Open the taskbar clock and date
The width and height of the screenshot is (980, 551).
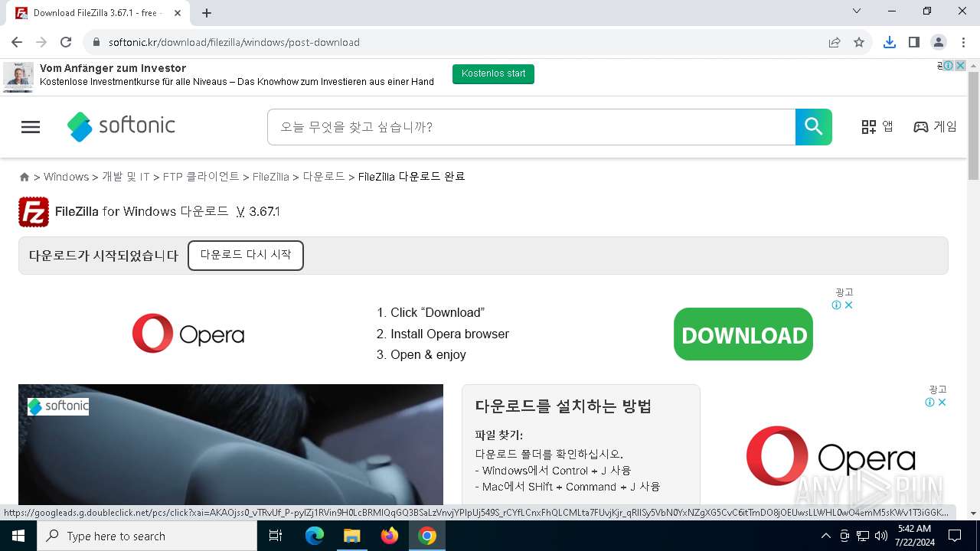913,536
